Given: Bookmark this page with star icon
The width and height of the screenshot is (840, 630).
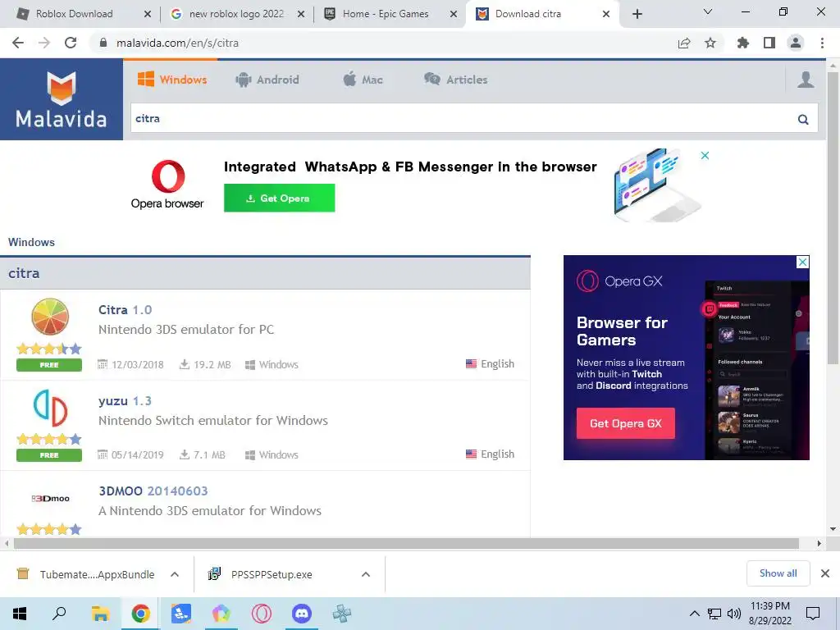Looking at the screenshot, I should point(710,43).
